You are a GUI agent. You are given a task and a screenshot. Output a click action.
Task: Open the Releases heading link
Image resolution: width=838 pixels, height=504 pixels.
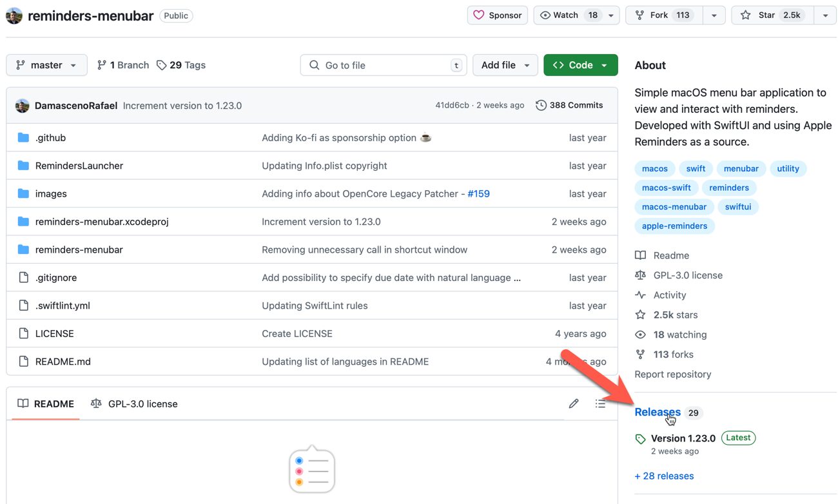[x=658, y=412]
